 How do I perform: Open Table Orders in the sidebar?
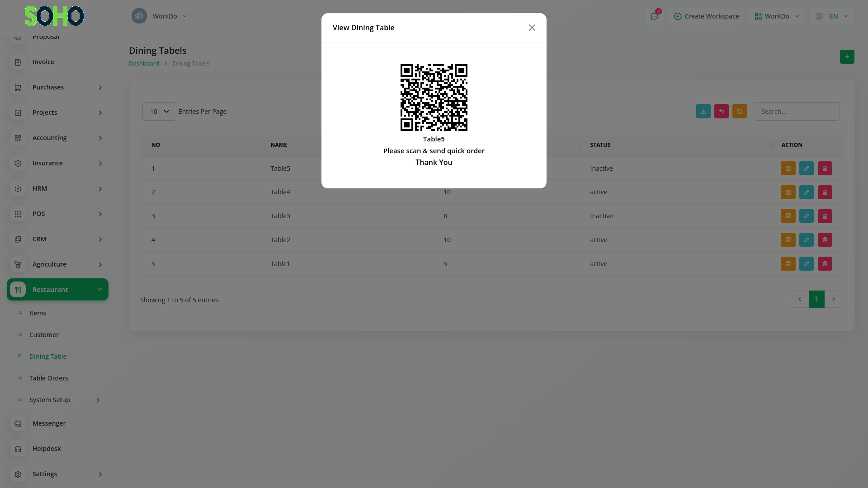click(x=49, y=378)
